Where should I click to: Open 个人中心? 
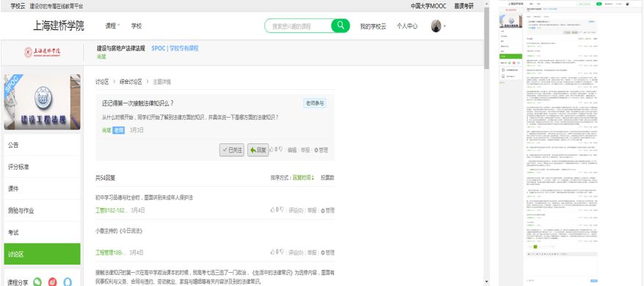click(x=407, y=26)
